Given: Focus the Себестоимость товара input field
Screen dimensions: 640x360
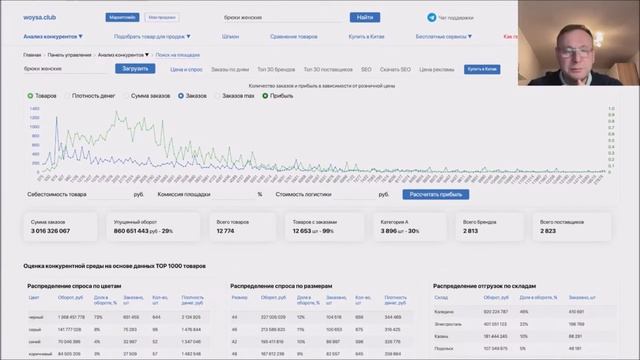Looking at the screenshot, I should 109,195.
